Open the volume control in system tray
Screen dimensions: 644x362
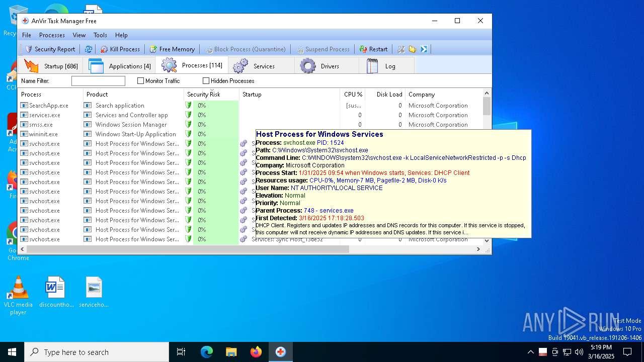[x=579, y=352]
